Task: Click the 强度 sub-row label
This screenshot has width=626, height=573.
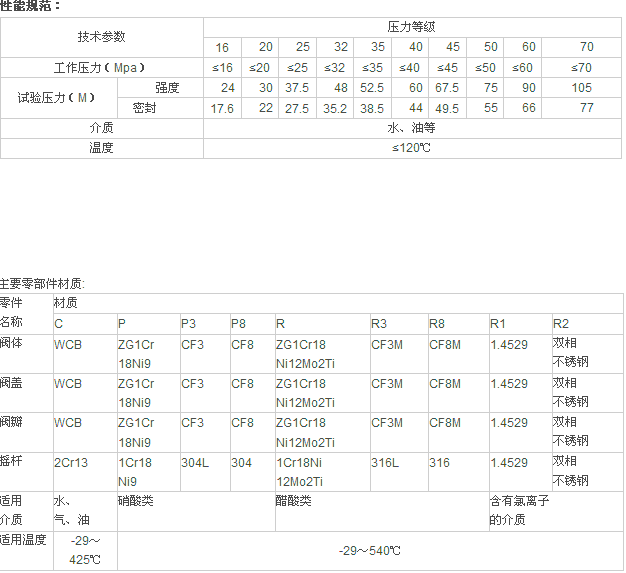Action: click(x=167, y=88)
